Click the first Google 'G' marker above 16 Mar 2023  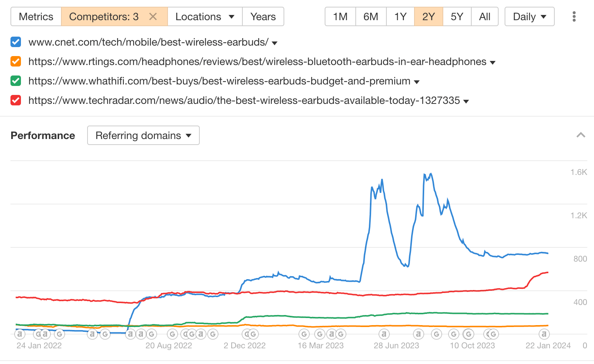[304, 334]
